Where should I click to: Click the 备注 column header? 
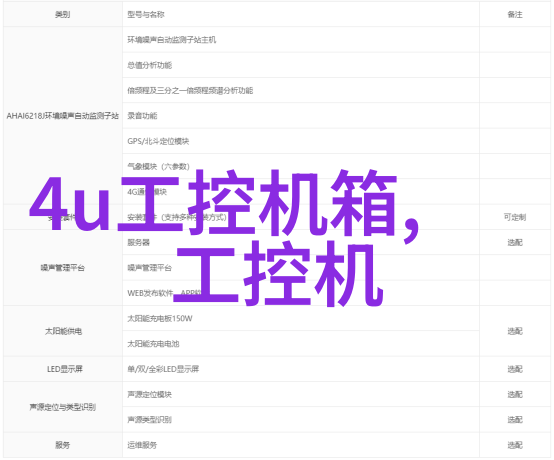click(x=515, y=14)
